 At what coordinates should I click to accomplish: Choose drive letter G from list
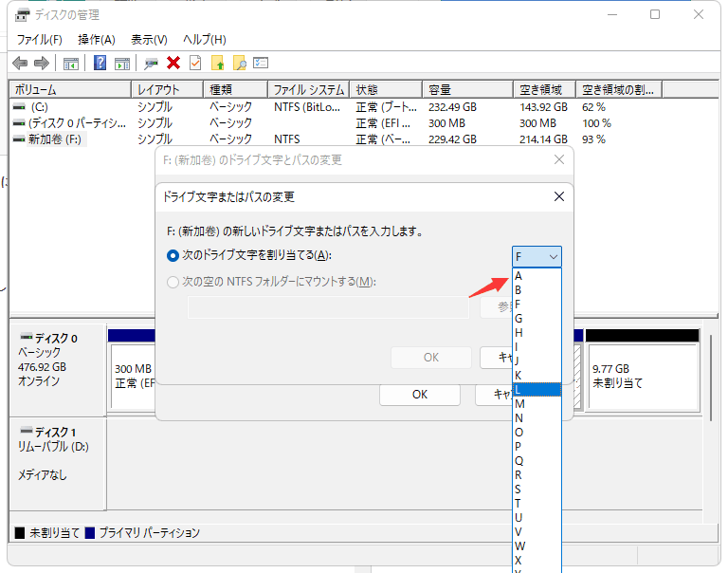click(537, 319)
